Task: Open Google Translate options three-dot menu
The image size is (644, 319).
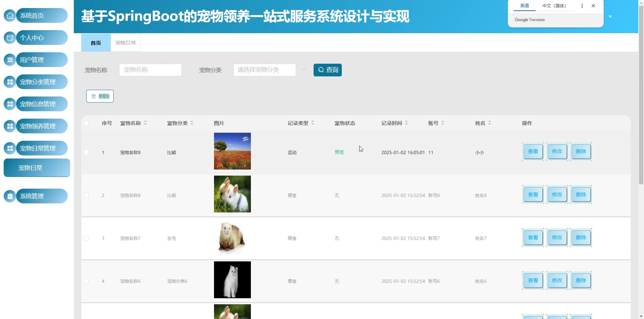Action: [x=582, y=6]
